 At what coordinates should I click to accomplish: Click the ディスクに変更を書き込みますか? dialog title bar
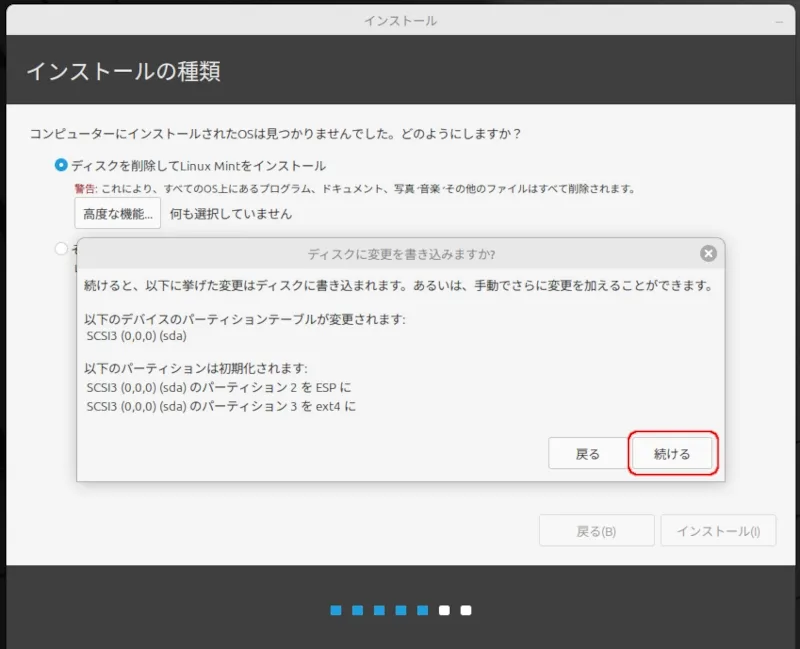point(400,254)
